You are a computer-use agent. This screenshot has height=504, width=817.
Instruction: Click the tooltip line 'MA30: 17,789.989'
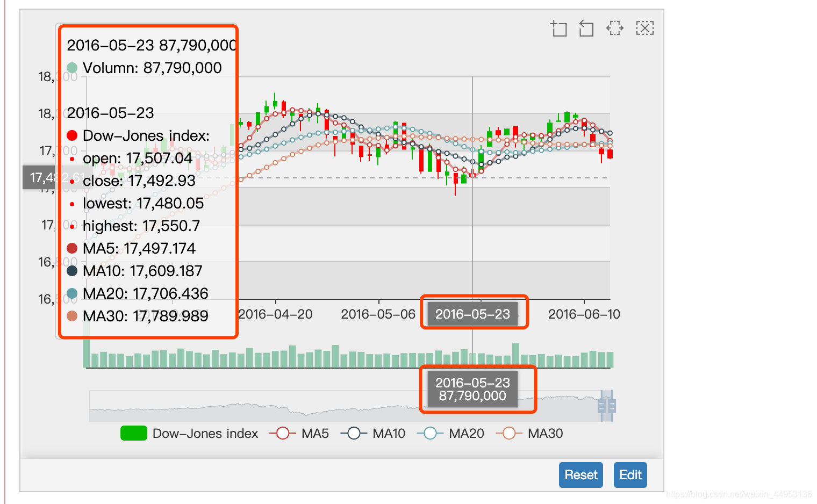[137, 316]
